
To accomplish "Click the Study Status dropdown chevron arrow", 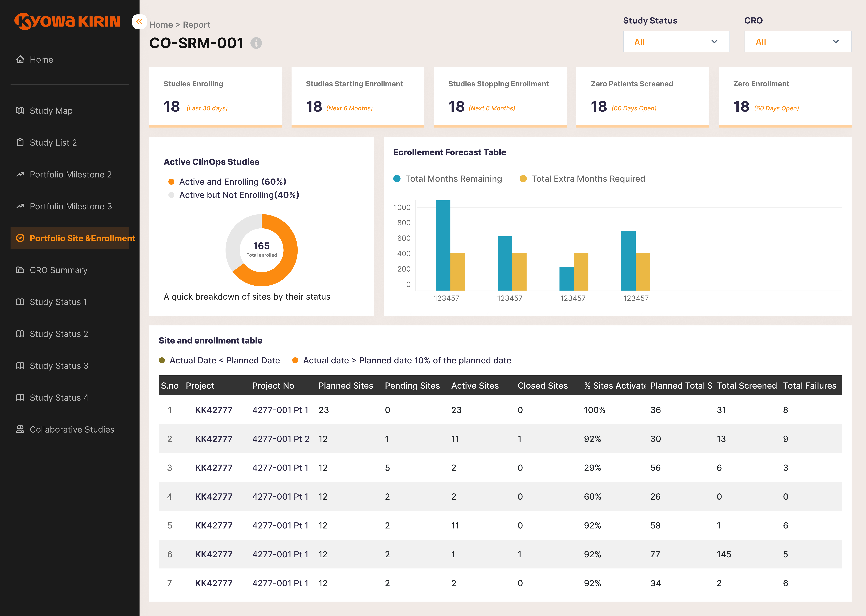I will click(x=714, y=42).
